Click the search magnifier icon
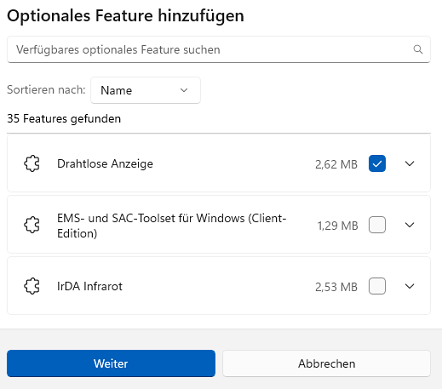This screenshot has height=389, width=442. (x=418, y=49)
